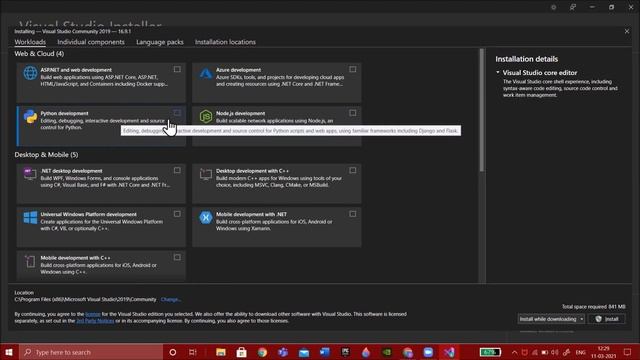Open Microsoft Teams from taskbar
This screenshot has width=640, height=360.
click(283, 352)
